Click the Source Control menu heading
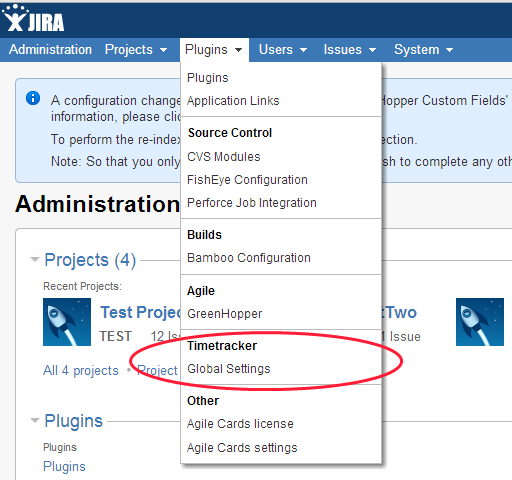The image size is (512, 480). click(230, 133)
